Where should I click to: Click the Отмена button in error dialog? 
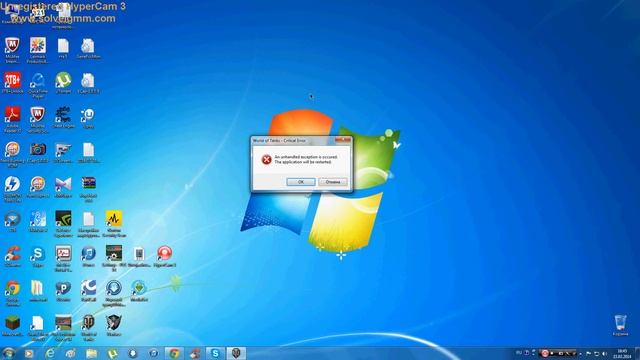click(x=333, y=182)
